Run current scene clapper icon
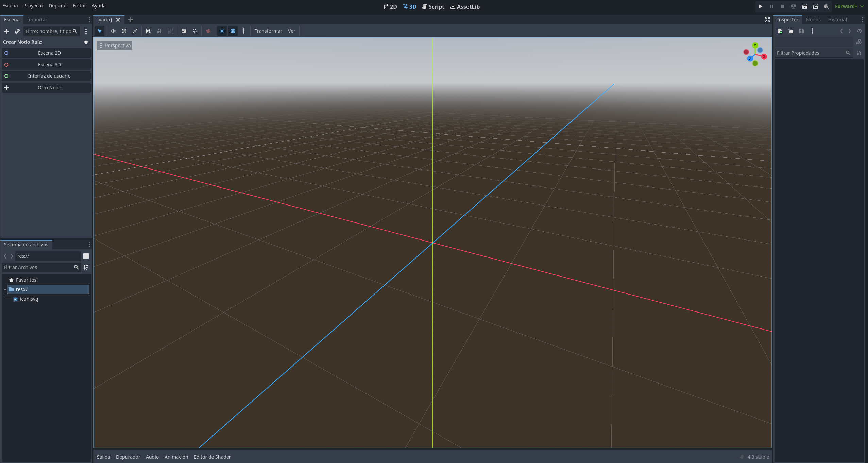This screenshot has width=868, height=463. pos(804,6)
